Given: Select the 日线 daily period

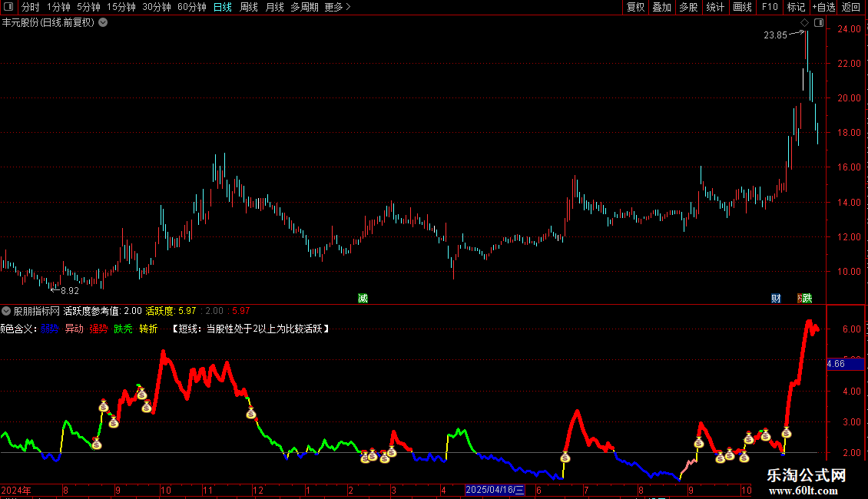Looking at the screenshot, I should click(x=223, y=7).
